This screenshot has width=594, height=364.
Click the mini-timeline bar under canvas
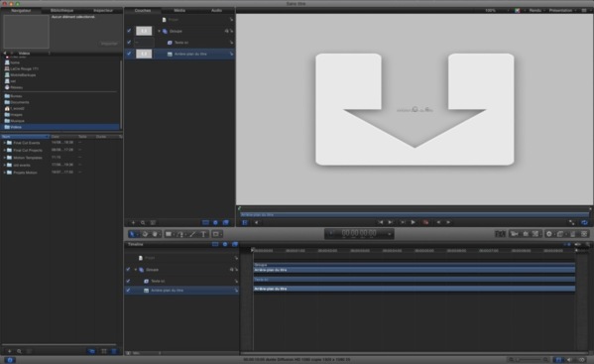point(415,215)
